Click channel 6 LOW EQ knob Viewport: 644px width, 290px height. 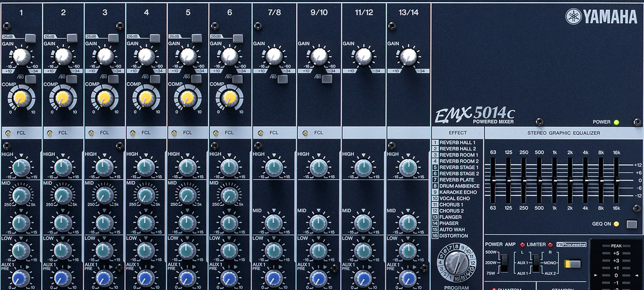(x=229, y=250)
